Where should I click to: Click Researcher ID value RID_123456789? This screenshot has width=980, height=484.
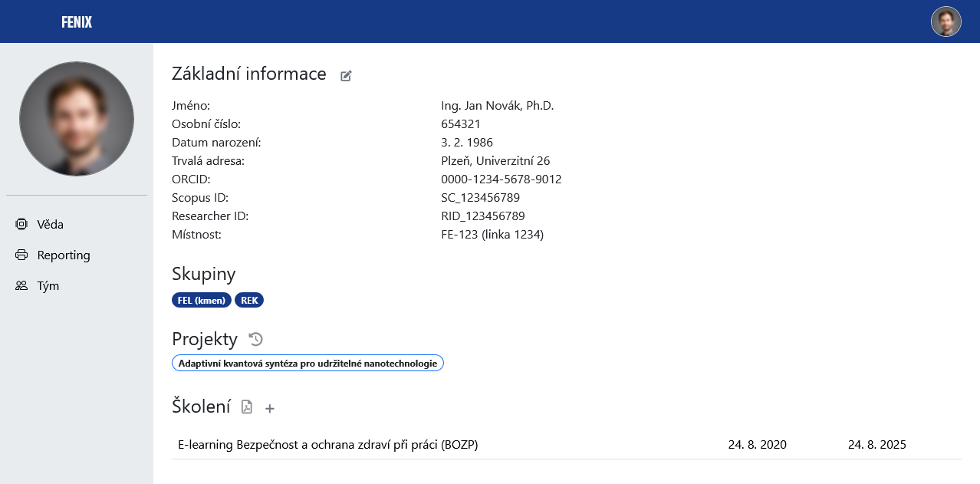483,216
